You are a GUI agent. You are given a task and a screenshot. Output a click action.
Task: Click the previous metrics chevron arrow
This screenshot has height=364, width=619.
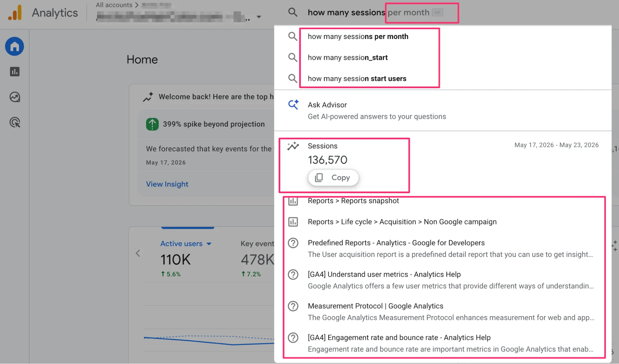(x=138, y=253)
